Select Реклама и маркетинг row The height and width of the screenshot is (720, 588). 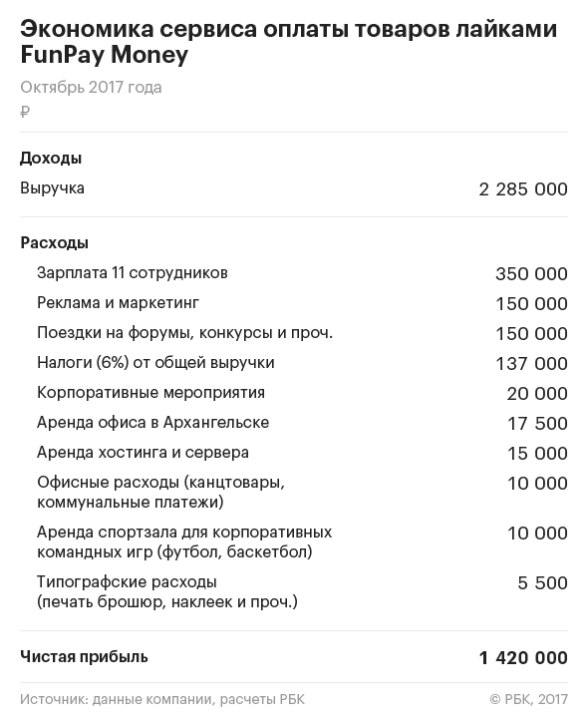click(x=294, y=303)
